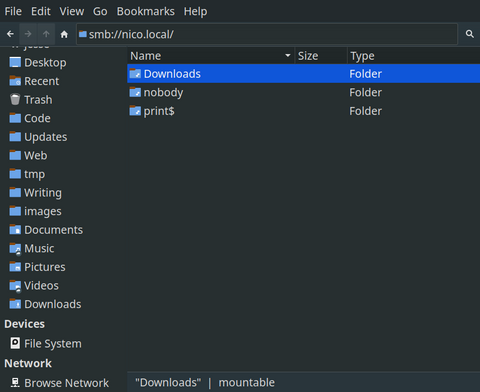Screen dimensions: 480x392
Task: Go to parent folder with up arrow
Action: [x=46, y=34]
